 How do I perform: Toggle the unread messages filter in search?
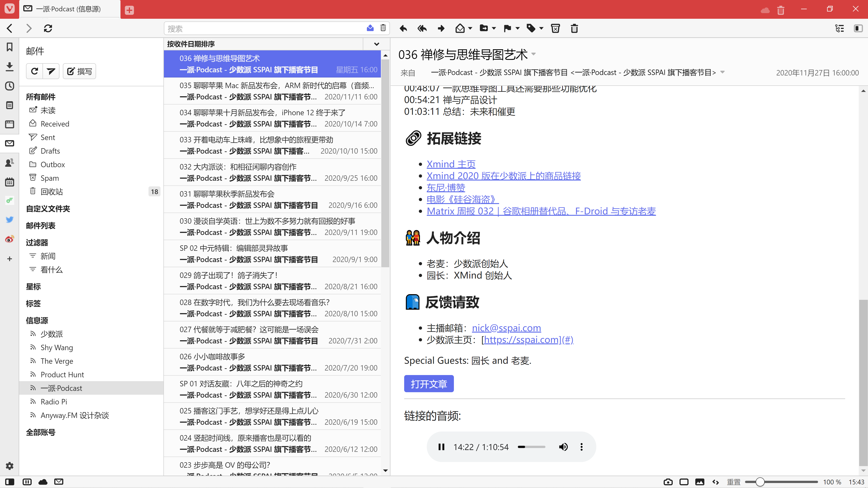click(370, 28)
